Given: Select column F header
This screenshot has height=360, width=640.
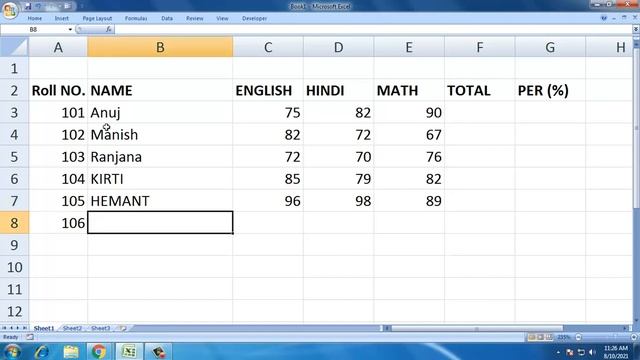Looking at the screenshot, I should pyautogui.click(x=480, y=47).
